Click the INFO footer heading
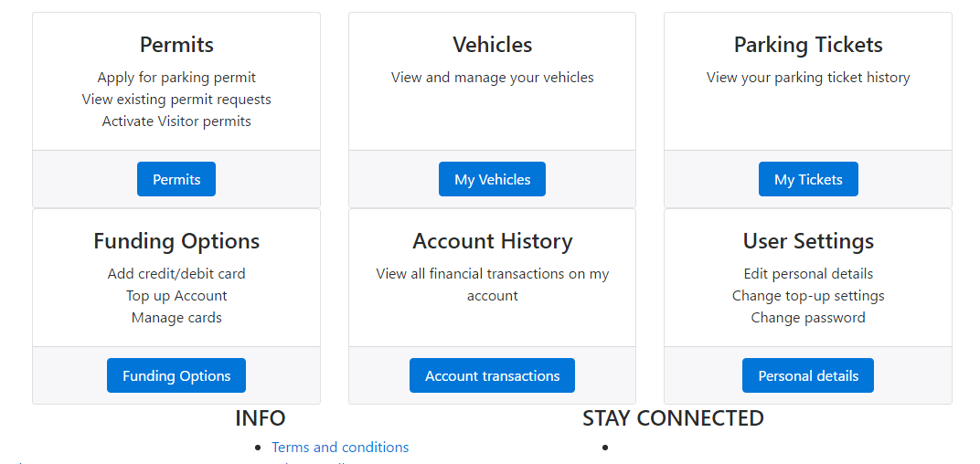The width and height of the screenshot is (980, 464). tap(261, 418)
